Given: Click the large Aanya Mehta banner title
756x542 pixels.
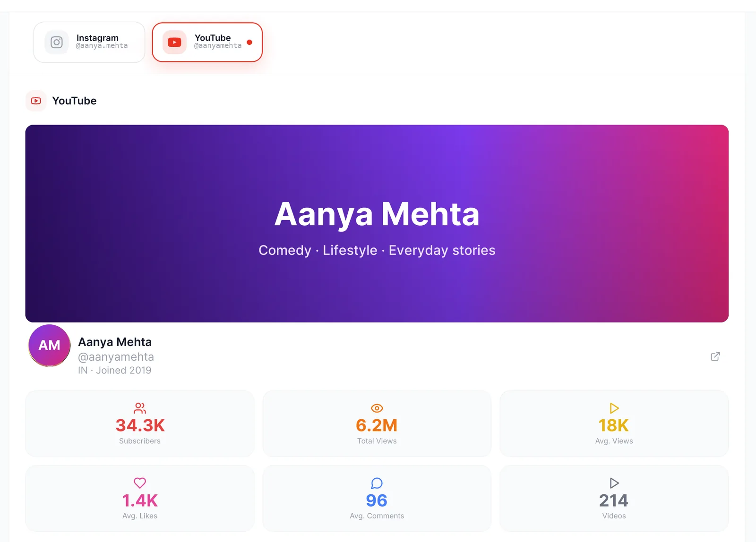Looking at the screenshot, I should 377,214.
